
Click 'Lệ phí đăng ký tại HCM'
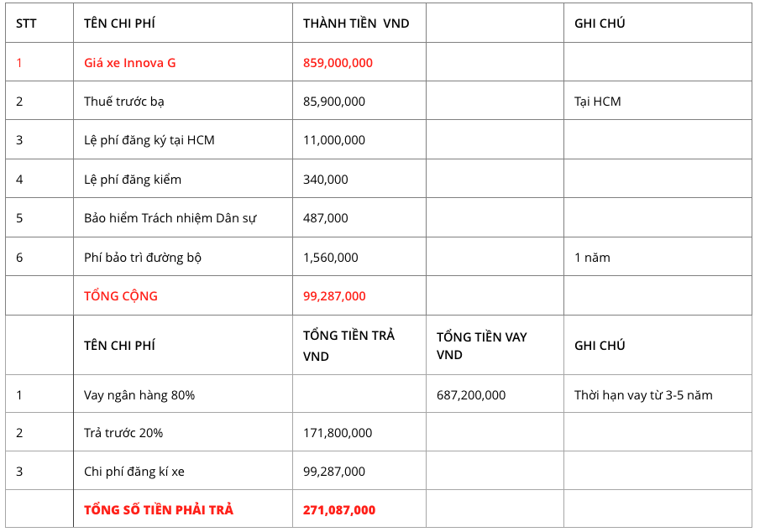(x=149, y=140)
